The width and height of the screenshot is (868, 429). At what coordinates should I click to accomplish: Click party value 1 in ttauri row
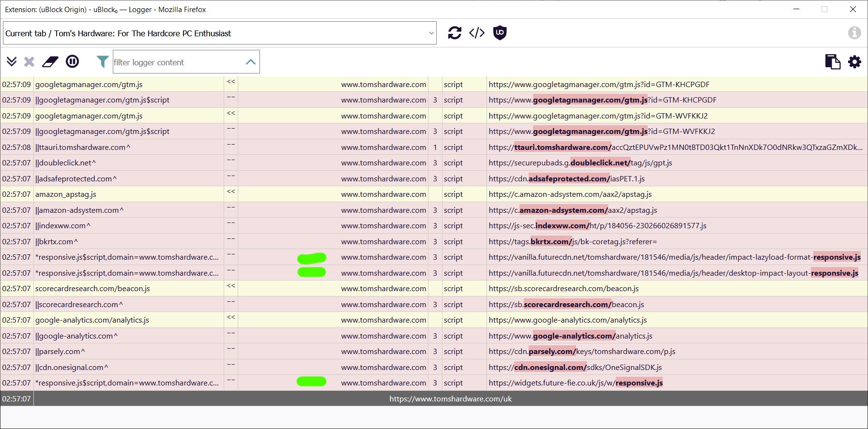tap(435, 148)
